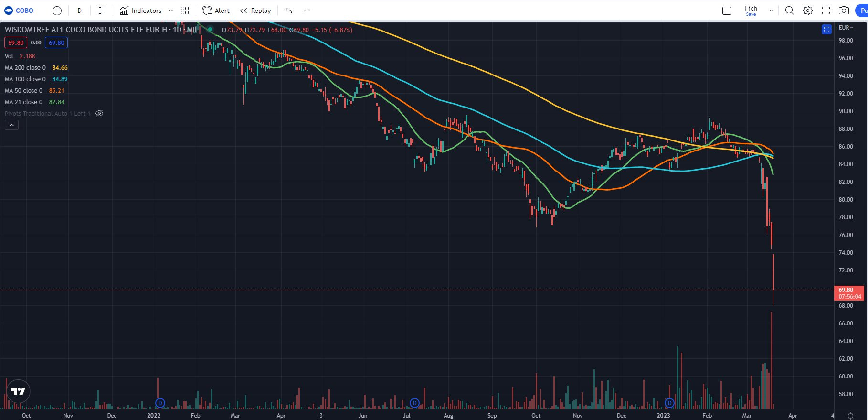Screen dimensions: 868x420
Task: Click the 98.00 price scale label
Action: [846, 41]
